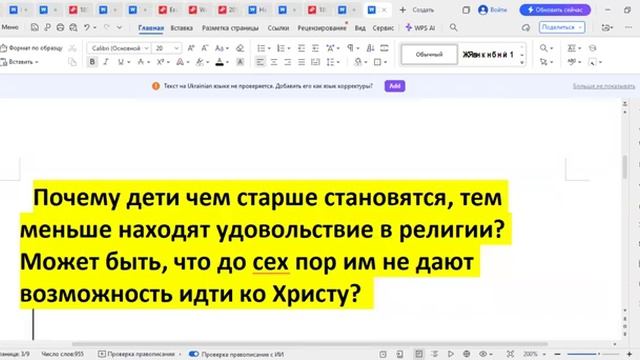Viewport: 640px width, 360px height.
Task: Open borders dropdown arrow
Action: pos(385,62)
